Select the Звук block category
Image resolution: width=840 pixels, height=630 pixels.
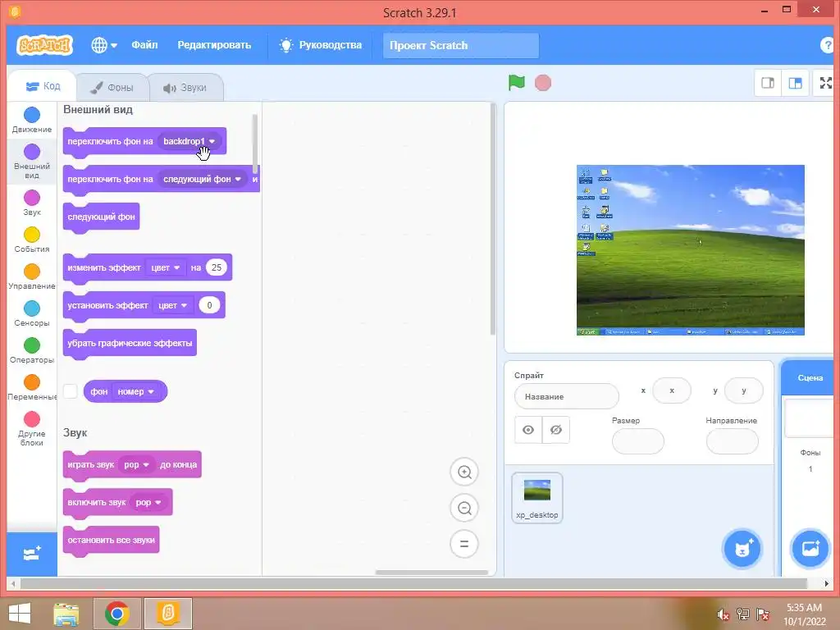pos(32,203)
